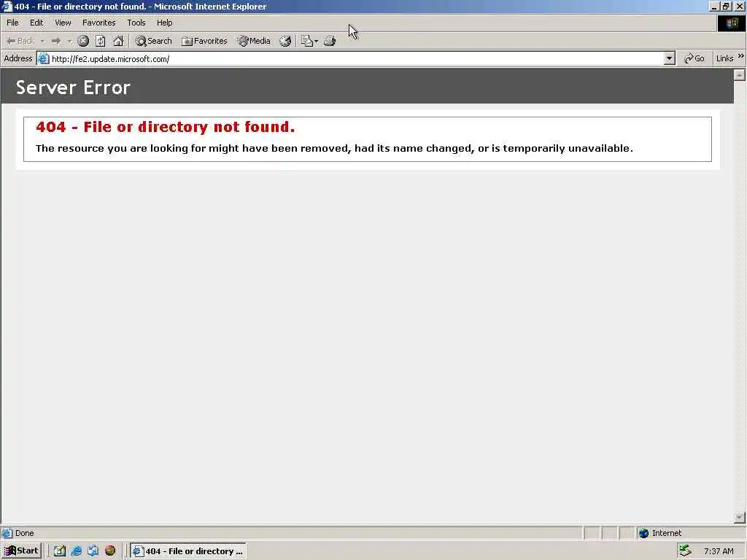Open the Forward history dropdown arrow

[69, 42]
